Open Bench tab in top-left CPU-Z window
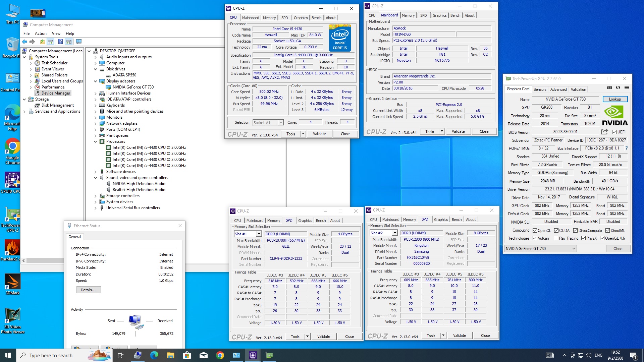 316,18
